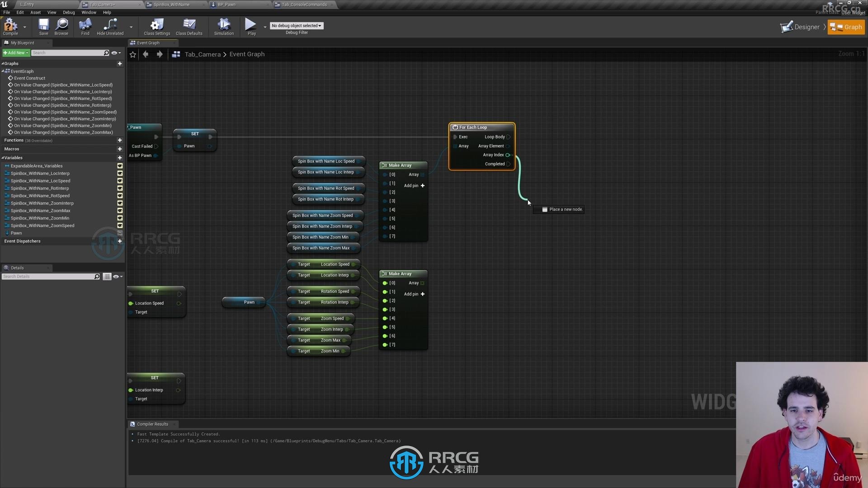
Task: Select the Find tool in toolbar
Action: point(85,26)
